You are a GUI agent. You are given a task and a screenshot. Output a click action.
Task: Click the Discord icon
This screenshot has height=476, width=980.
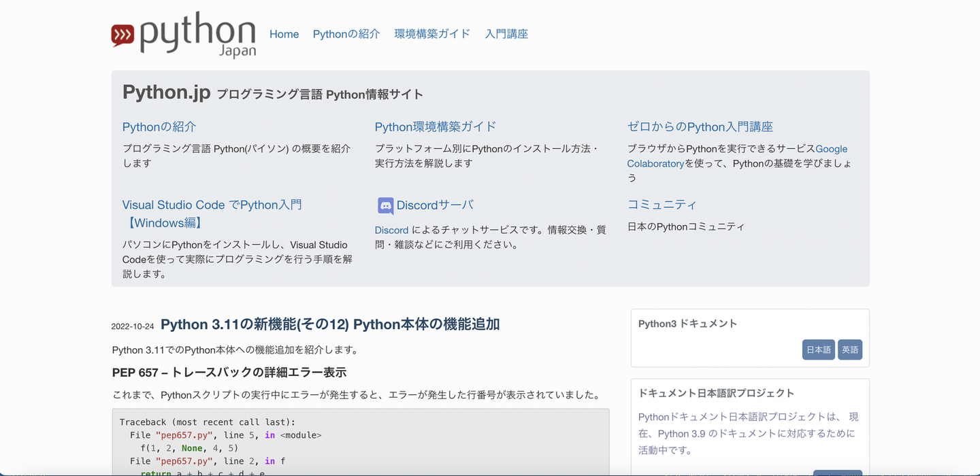(x=385, y=205)
